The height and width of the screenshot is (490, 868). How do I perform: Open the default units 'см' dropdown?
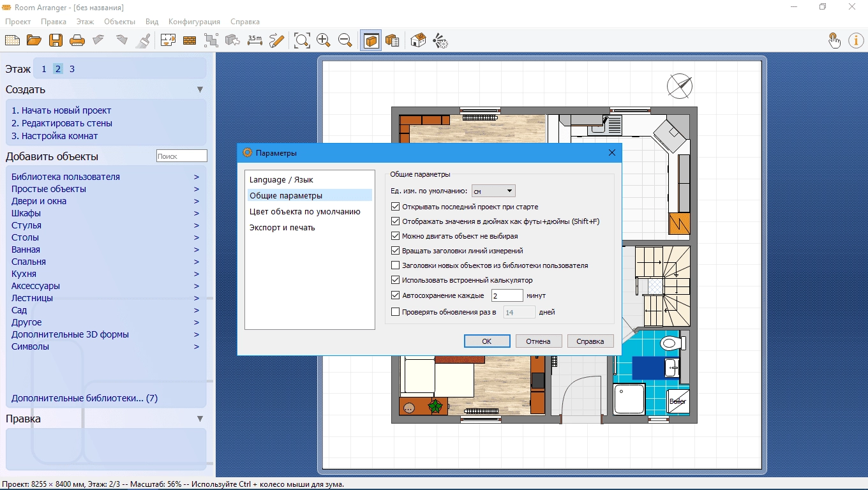pyautogui.click(x=493, y=191)
